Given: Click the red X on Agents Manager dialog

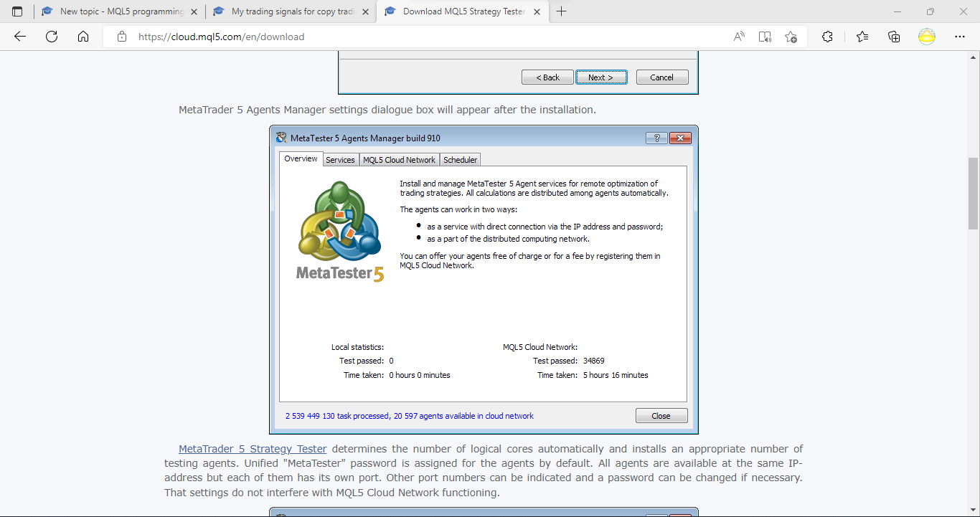Looking at the screenshot, I should tap(679, 138).
